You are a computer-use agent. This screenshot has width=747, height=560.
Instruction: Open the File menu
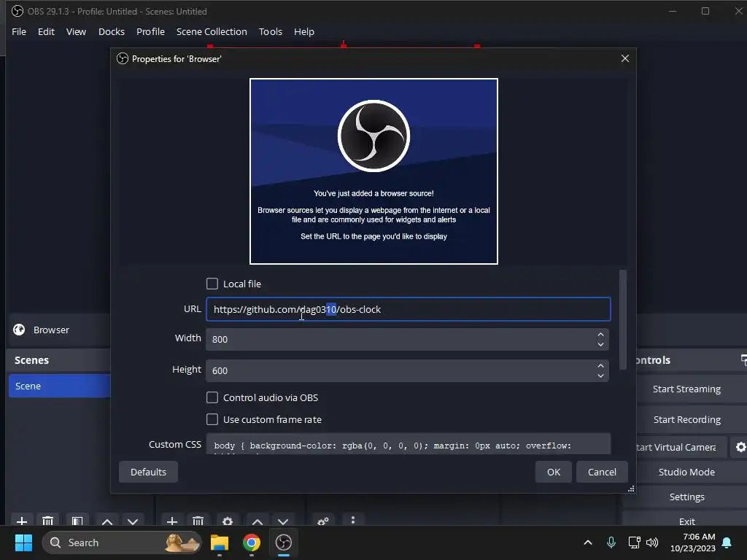click(19, 31)
